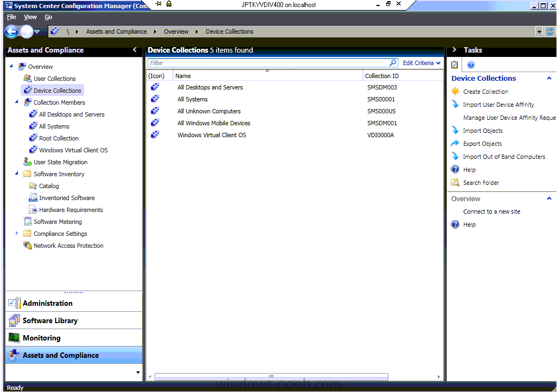Expand the Compliance Settings folder
This screenshot has height=392, width=557.
16,233
